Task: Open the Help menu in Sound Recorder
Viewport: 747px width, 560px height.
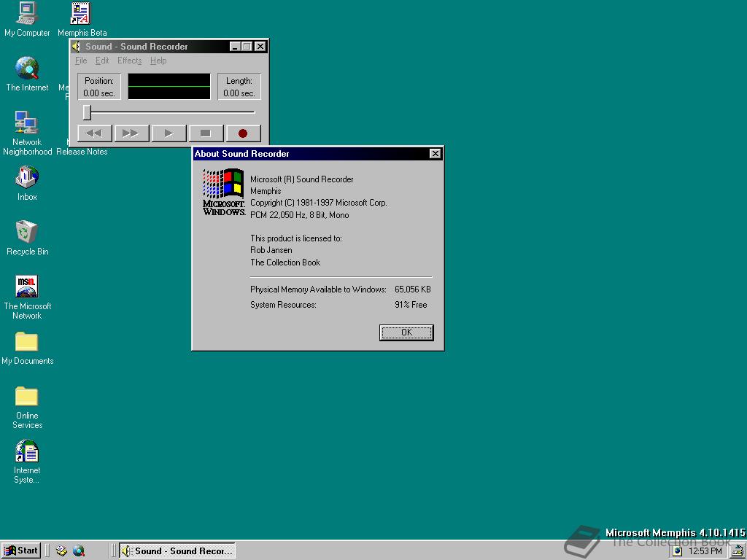Action: pyautogui.click(x=158, y=61)
